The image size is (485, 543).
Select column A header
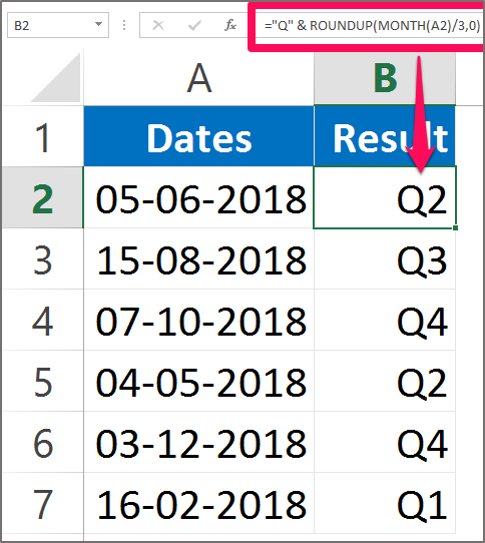click(199, 79)
